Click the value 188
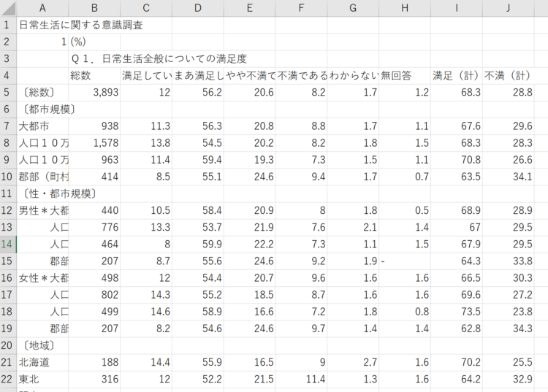 coord(110,362)
